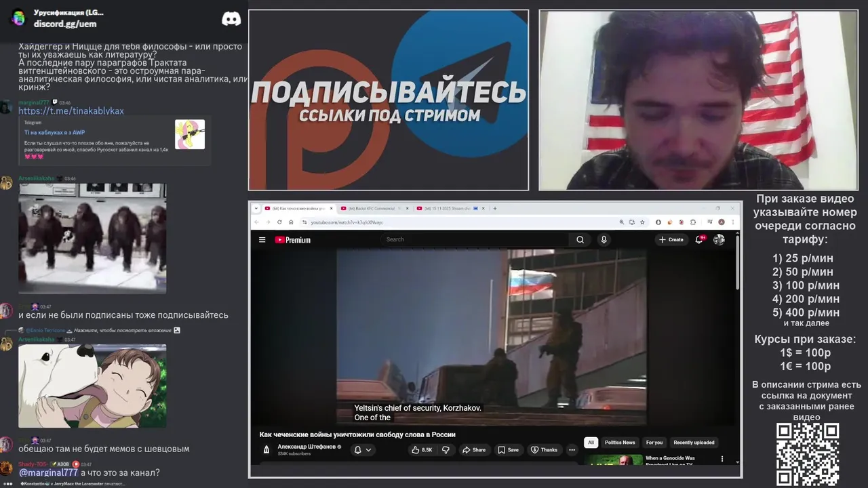Like the video (8.5K)

(x=422, y=449)
